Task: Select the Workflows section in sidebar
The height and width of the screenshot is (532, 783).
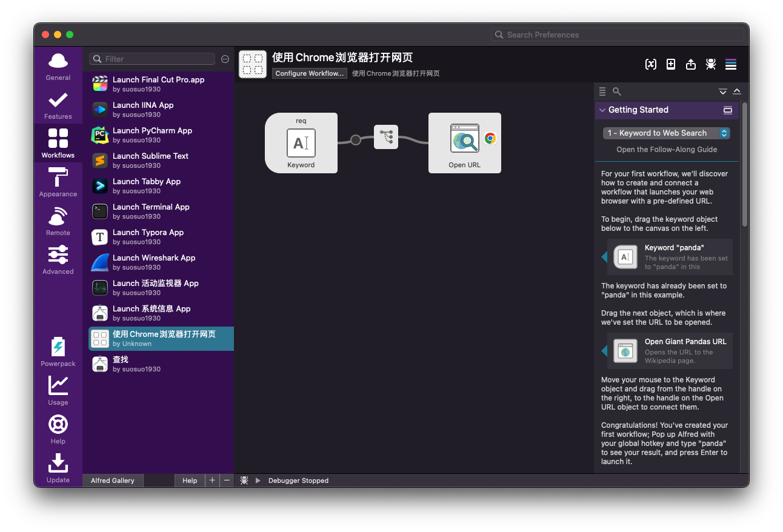Action: pos(58,144)
